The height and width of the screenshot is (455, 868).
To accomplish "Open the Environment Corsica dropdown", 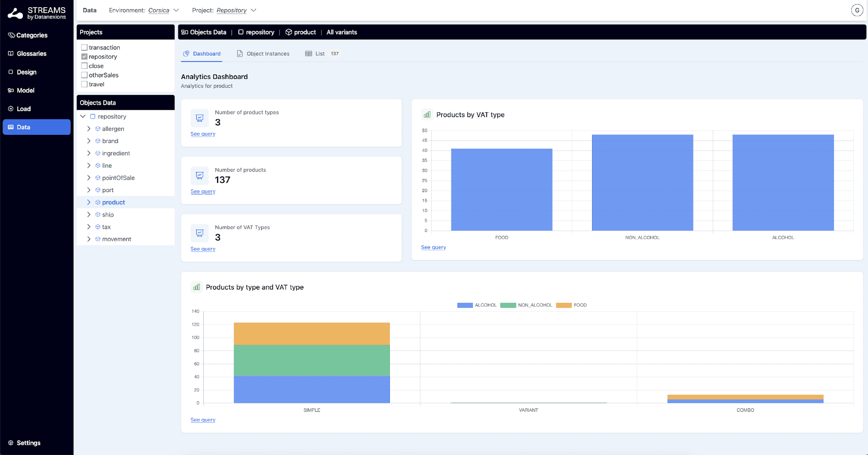I will point(163,10).
